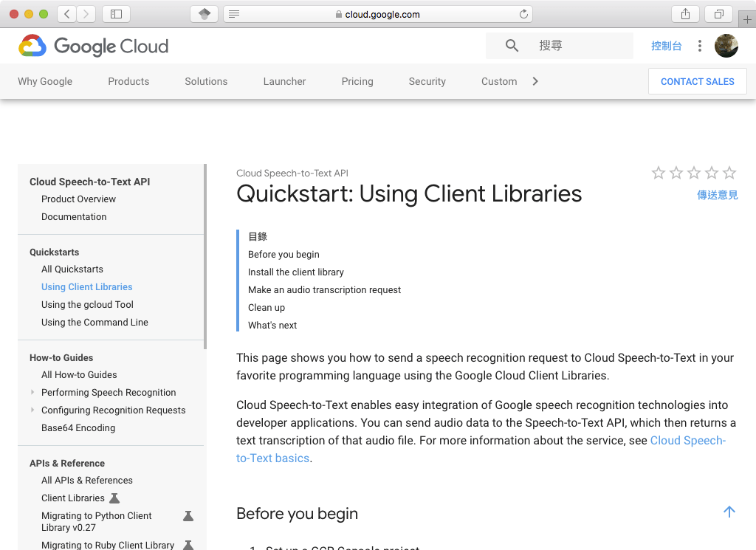
Task: Click the cloud.google.com address bar
Action: pyautogui.click(x=377, y=14)
